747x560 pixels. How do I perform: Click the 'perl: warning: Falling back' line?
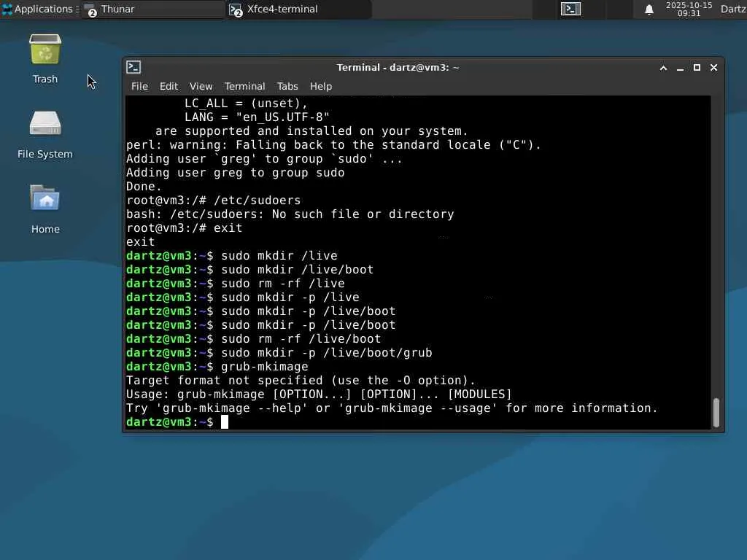pos(334,145)
